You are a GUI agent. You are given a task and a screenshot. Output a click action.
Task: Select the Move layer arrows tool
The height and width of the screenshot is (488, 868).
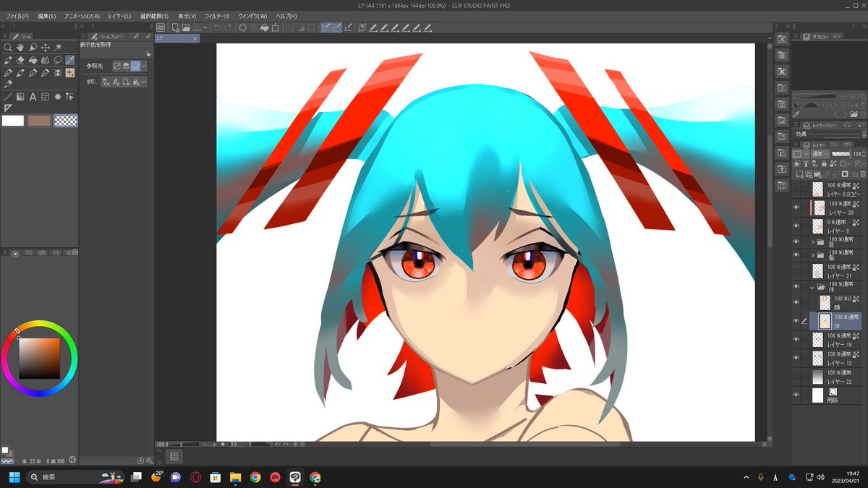tap(45, 48)
